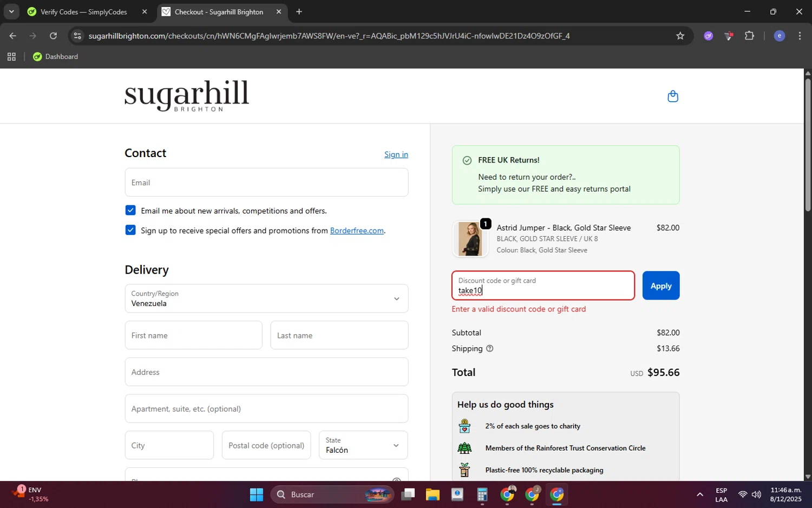
Task: Click the shipping info question mark icon
Action: coord(490,349)
